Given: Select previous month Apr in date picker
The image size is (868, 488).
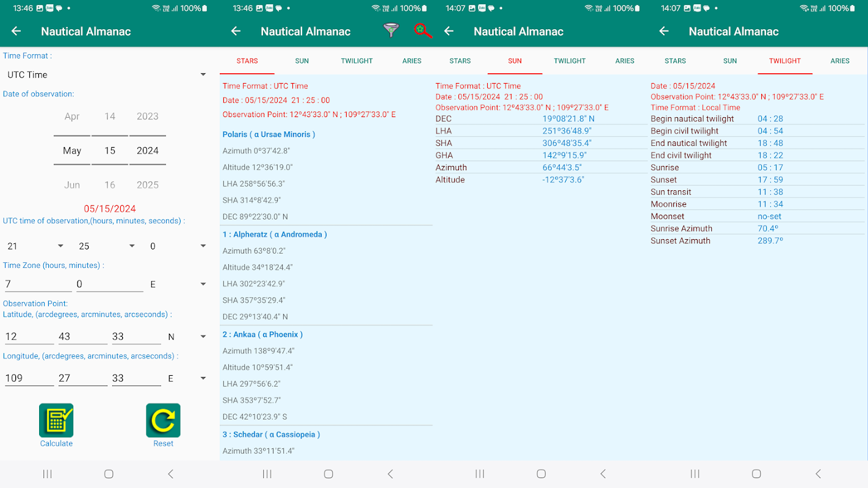Looking at the screenshot, I should pos(72,117).
